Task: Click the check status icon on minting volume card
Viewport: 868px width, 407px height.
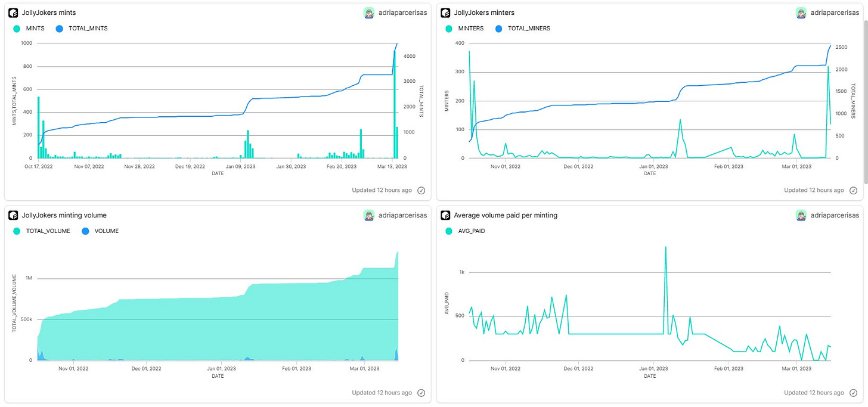Action: tap(421, 393)
